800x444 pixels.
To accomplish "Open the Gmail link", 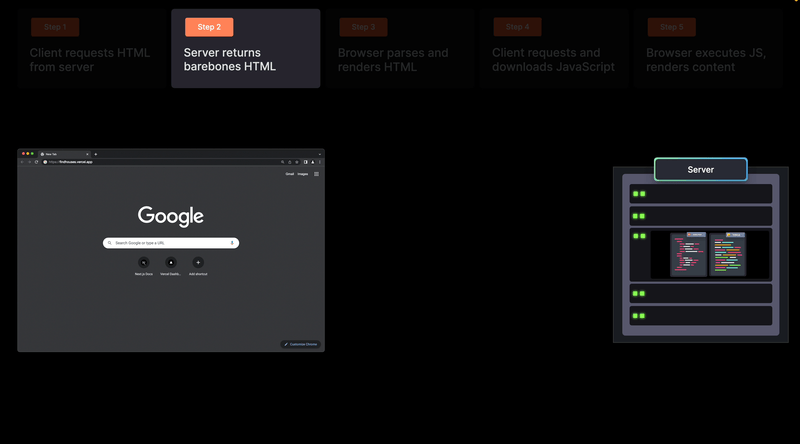I will [x=290, y=174].
